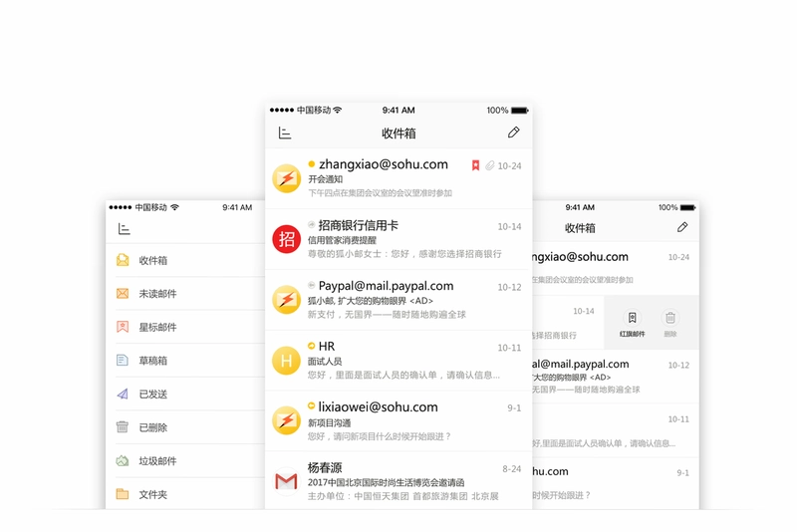Image resolution: width=797 pixels, height=532 pixels.
Task: Open 开会通知 subject line
Action: click(x=326, y=179)
